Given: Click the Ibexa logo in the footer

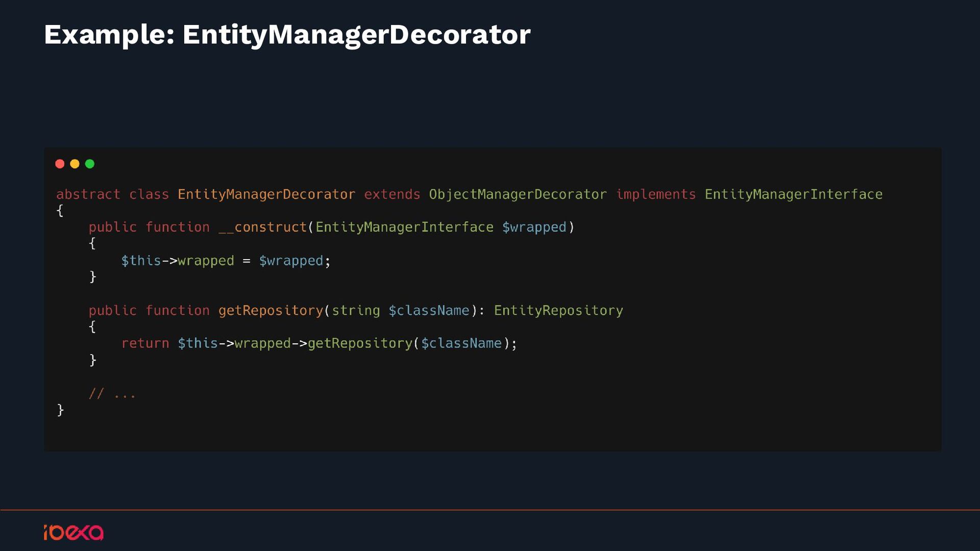Looking at the screenshot, I should click(73, 532).
